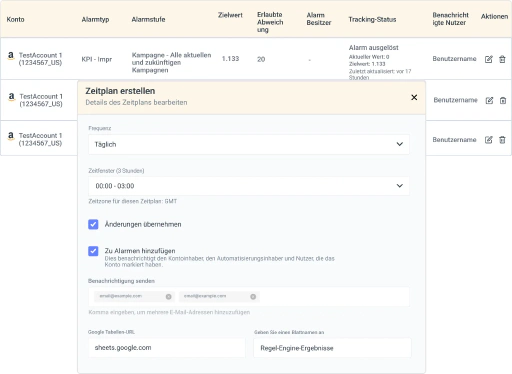Delete the first TestAccount 1 alarm row
512x374 pixels.
pyautogui.click(x=502, y=59)
